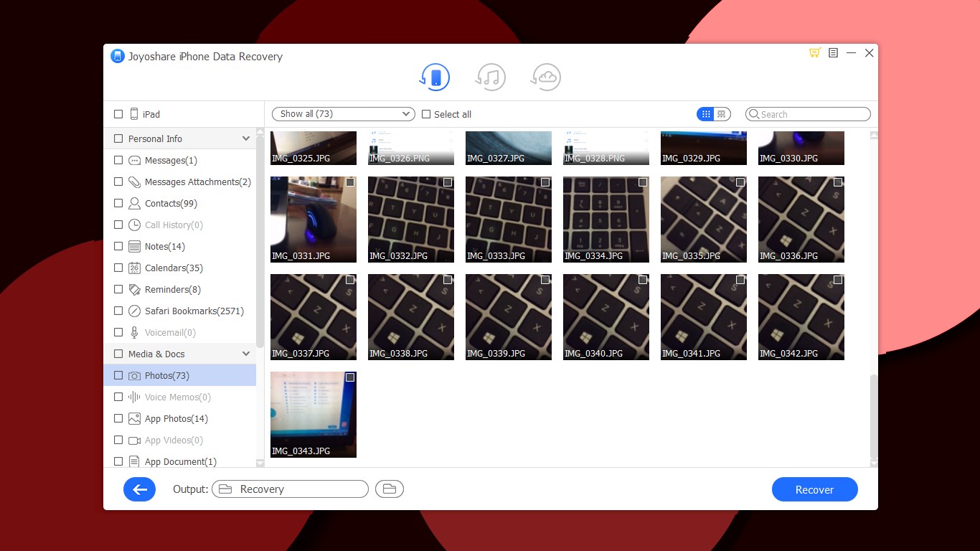Open thumbnail IMG_0340.JPG
The image size is (980, 551).
pyautogui.click(x=606, y=317)
